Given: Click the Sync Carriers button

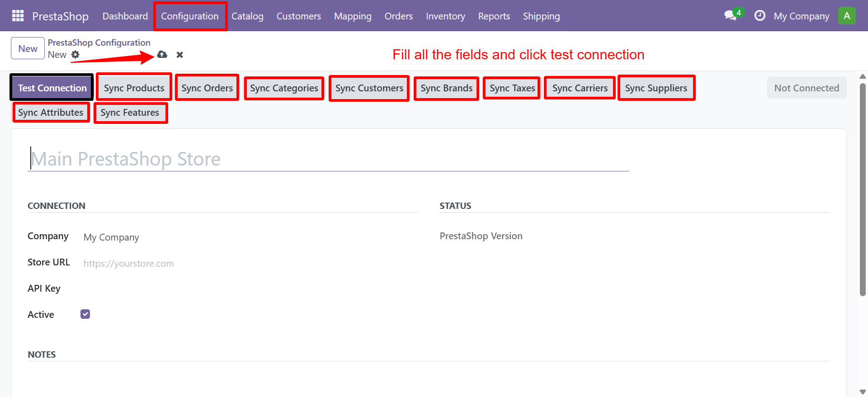Looking at the screenshot, I should [580, 88].
